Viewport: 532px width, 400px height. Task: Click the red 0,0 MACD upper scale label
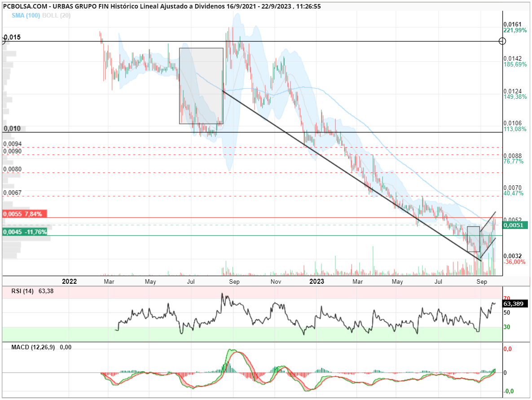coord(507,349)
